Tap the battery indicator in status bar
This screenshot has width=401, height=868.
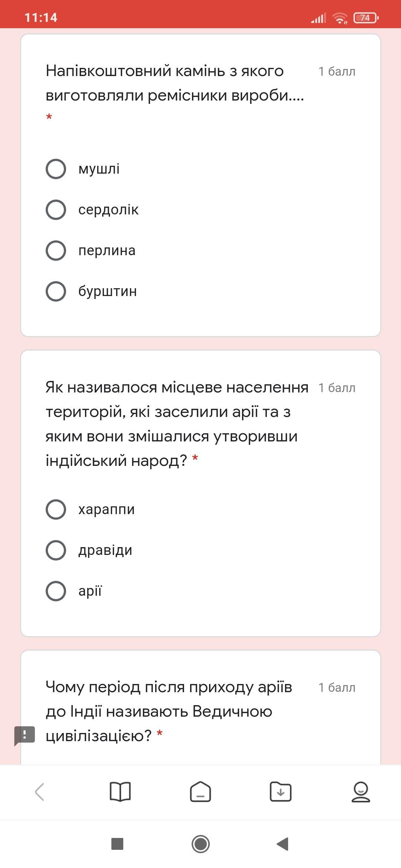point(366,17)
